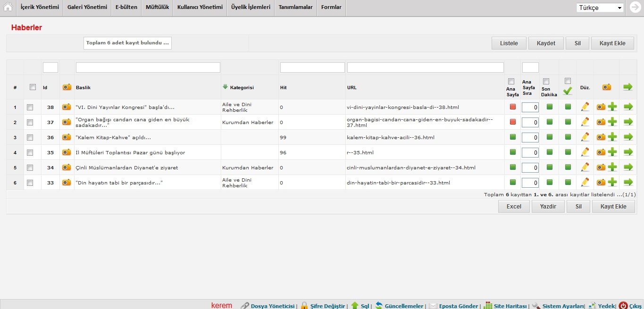Toggle the red Ana Sayfa status for record 38
The width and height of the screenshot is (644, 309).
pos(513,107)
